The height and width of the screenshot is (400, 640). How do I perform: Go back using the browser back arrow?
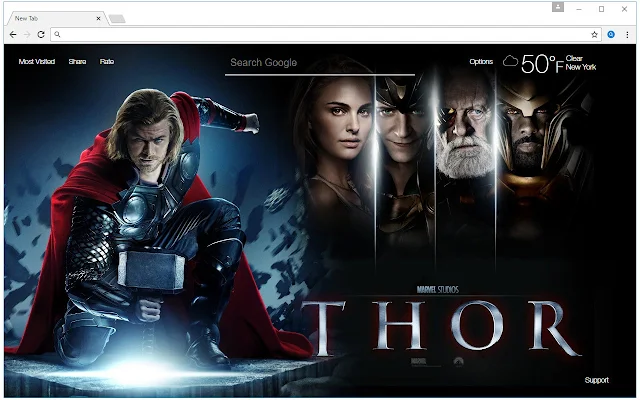pos(13,35)
